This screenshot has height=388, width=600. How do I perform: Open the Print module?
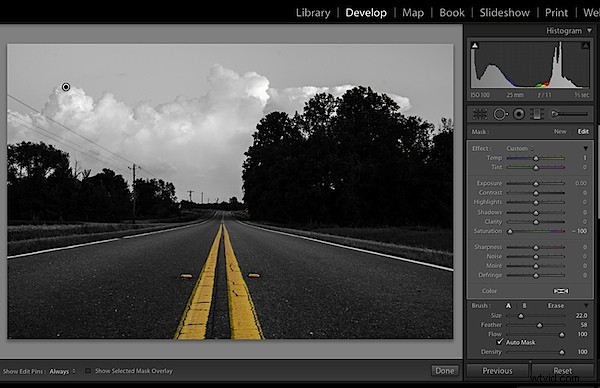(x=556, y=13)
